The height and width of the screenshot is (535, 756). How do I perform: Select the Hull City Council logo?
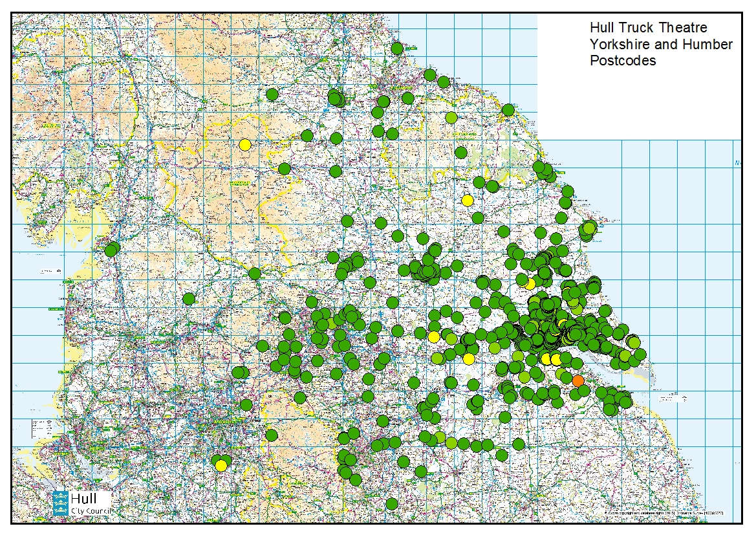coord(61,503)
